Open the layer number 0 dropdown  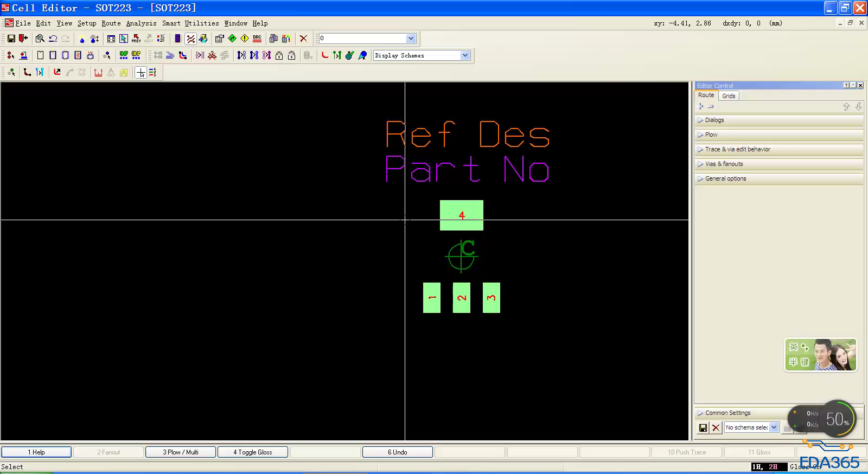[x=411, y=39]
